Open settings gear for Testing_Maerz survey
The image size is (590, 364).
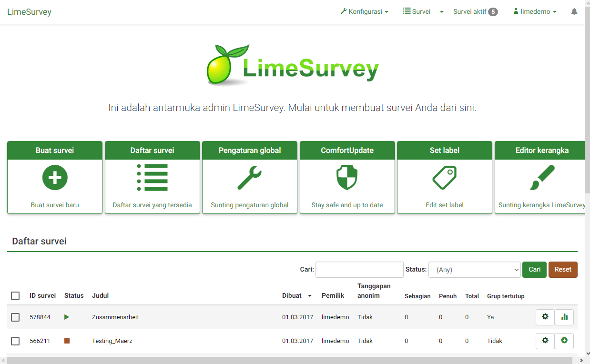click(x=545, y=341)
